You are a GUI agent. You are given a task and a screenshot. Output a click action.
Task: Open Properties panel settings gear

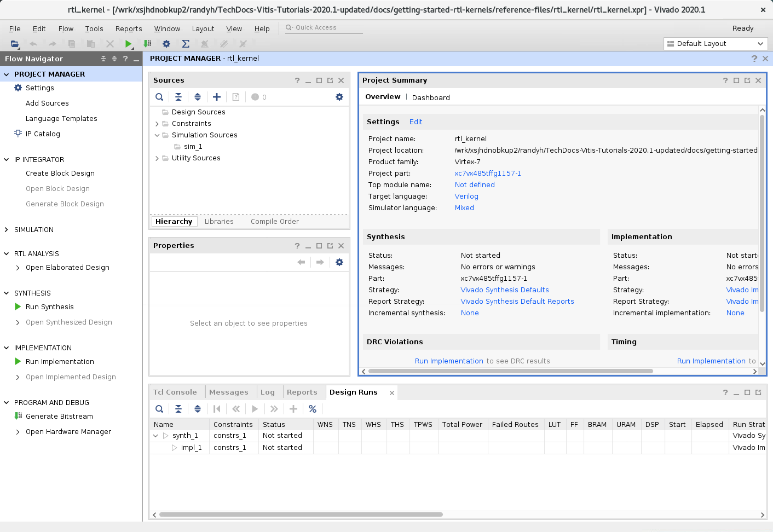[x=339, y=262]
